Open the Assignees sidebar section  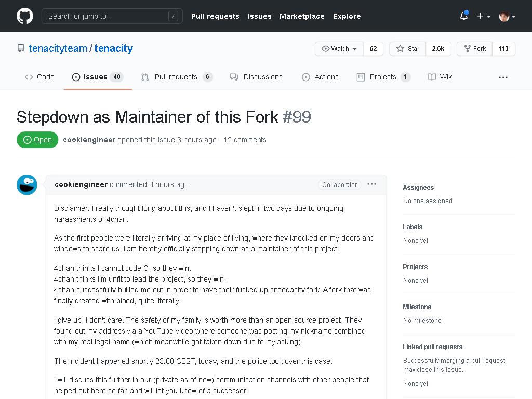[x=418, y=187]
